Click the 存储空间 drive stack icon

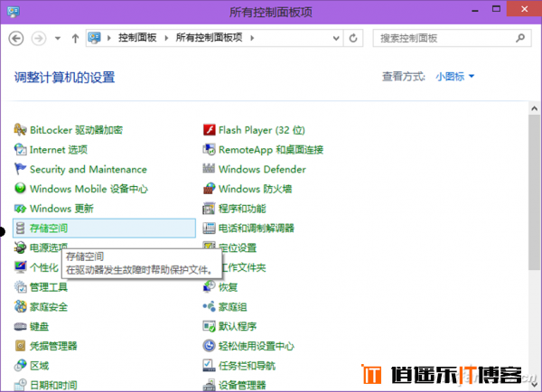(x=20, y=229)
